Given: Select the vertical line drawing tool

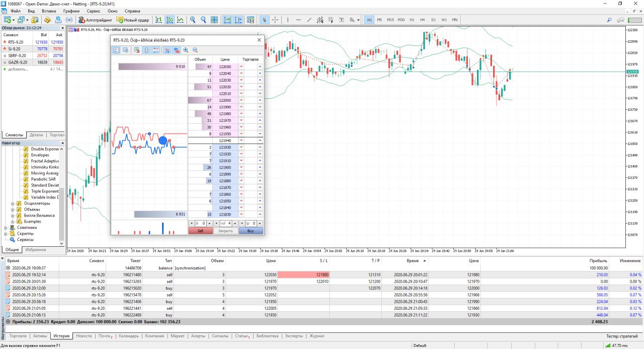Looking at the screenshot, I should (288, 20).
